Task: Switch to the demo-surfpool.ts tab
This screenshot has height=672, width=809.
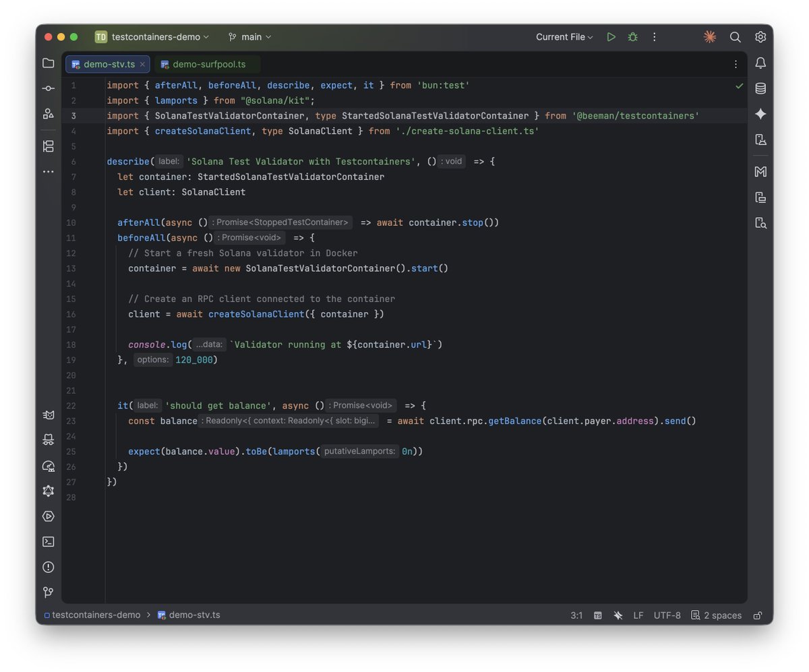Action: click(208, 65)
